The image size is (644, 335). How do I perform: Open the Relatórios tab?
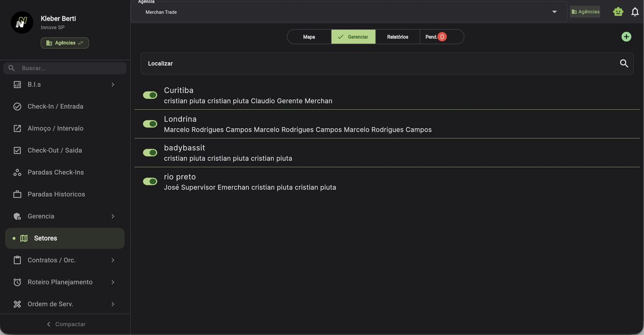pos(398,37)
